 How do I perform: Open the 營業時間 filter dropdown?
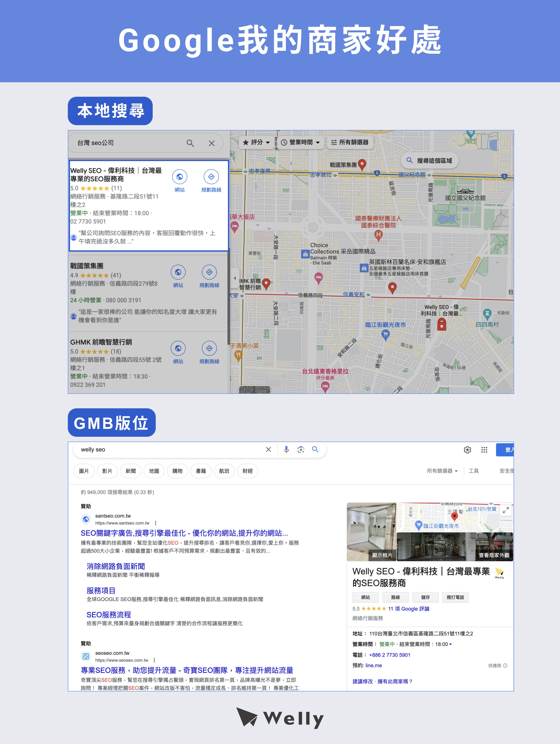coord(301,142)
